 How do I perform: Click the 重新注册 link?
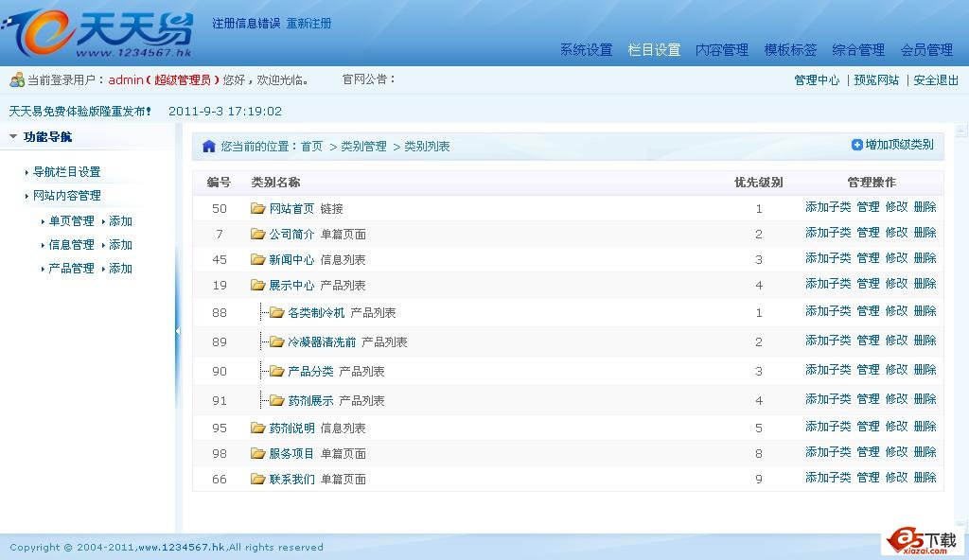point(308,24)
